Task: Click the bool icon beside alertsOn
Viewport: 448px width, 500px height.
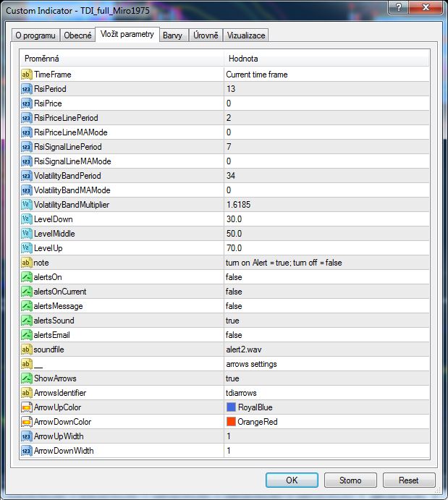Action: pos(27,277)
